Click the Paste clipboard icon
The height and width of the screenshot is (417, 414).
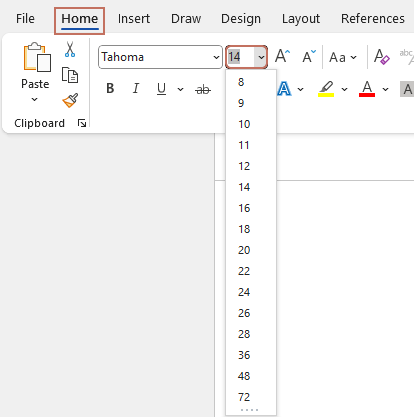pos(37,57)
